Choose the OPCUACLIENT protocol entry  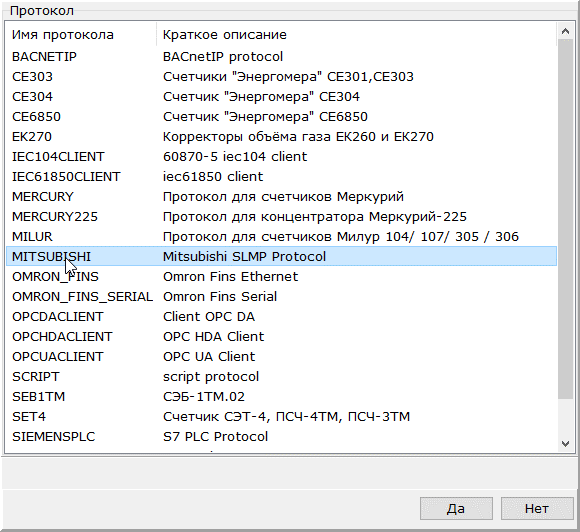pyautogui.click(x=281, y=356)
